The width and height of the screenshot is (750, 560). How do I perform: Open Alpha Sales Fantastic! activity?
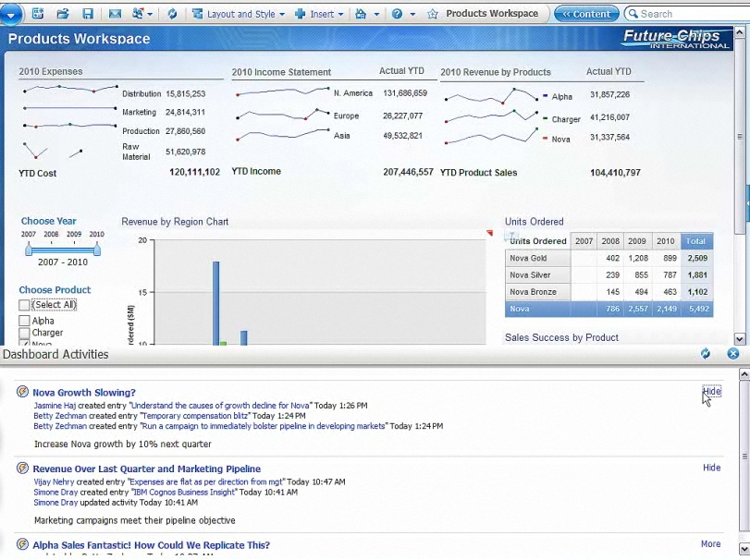pos(151,545)
